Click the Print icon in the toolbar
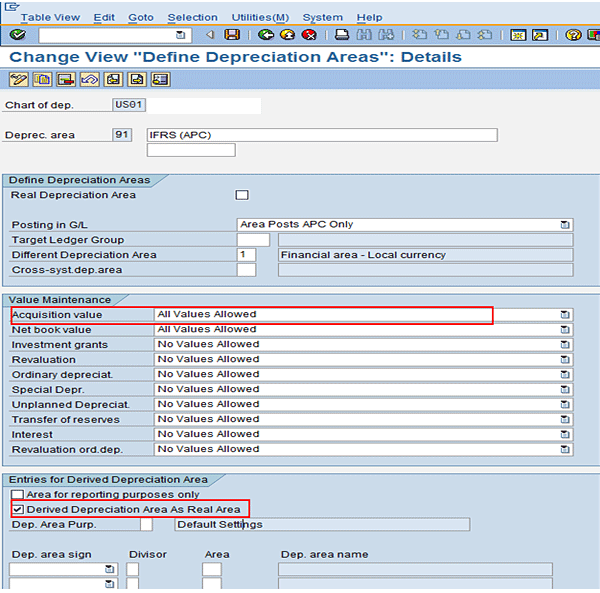The height and width of the screenshot is (593, 600). click(341, 35)
